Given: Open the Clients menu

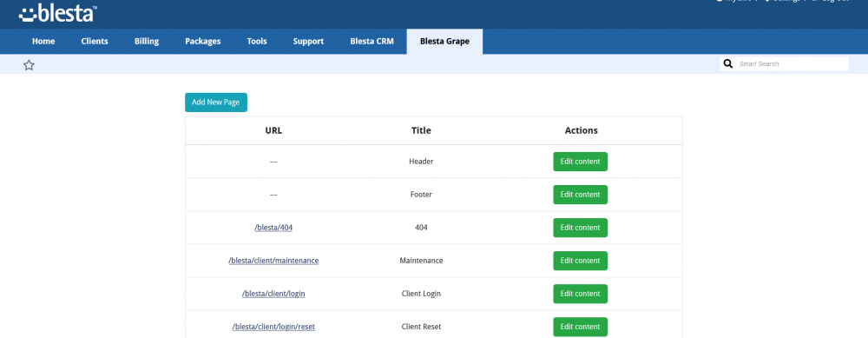Looking at the screenshot, I should point(95,41).
